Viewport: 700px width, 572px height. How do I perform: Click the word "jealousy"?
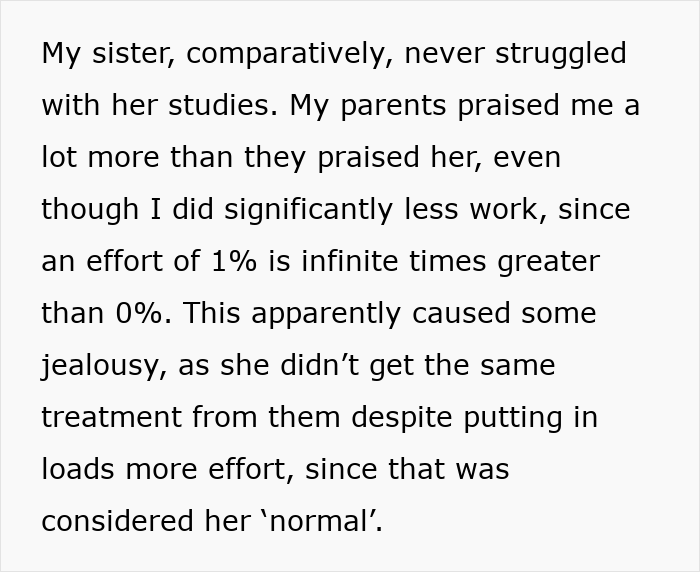click(102, 365)
